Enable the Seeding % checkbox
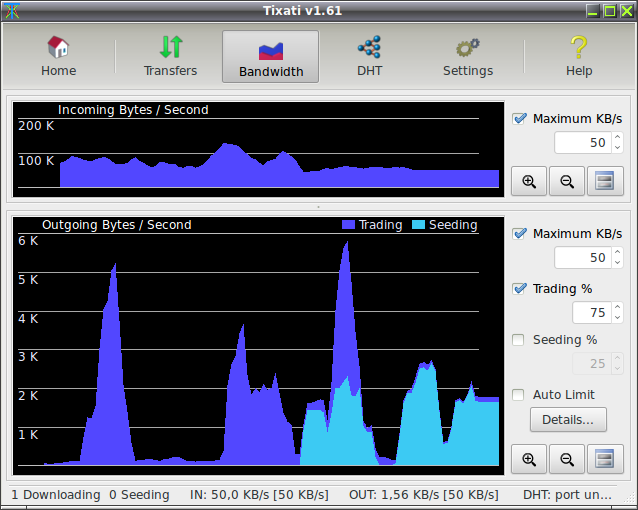 [x=518, y=339]
